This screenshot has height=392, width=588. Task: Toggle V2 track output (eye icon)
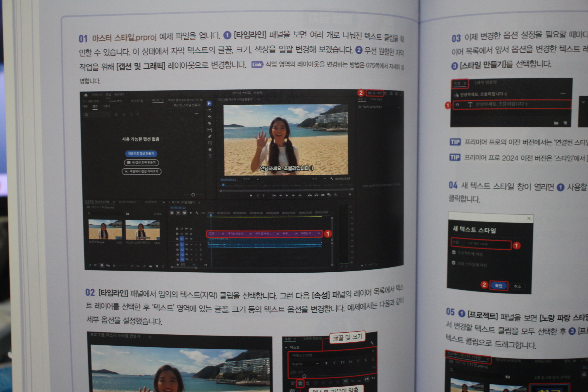[x=191, y=233]
